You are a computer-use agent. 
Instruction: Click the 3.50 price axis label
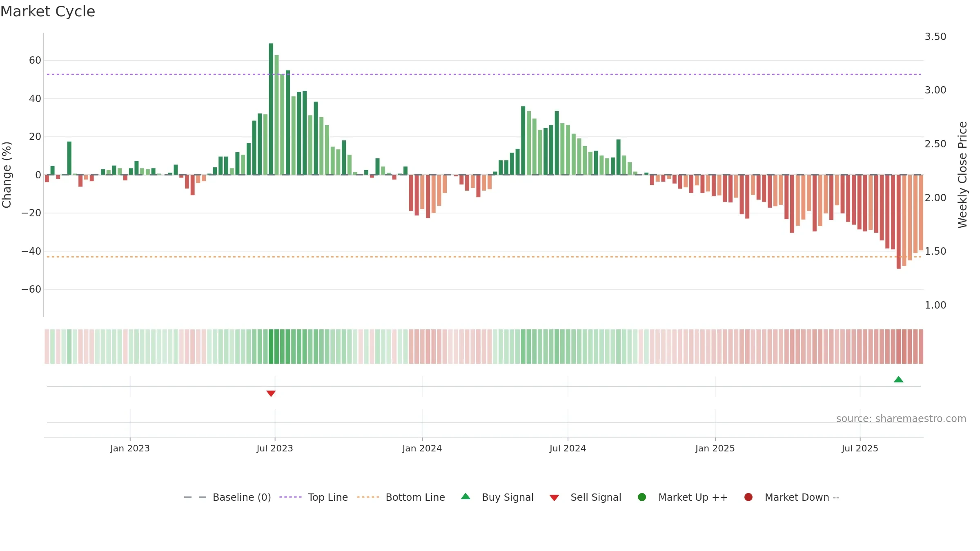(935, 37)
